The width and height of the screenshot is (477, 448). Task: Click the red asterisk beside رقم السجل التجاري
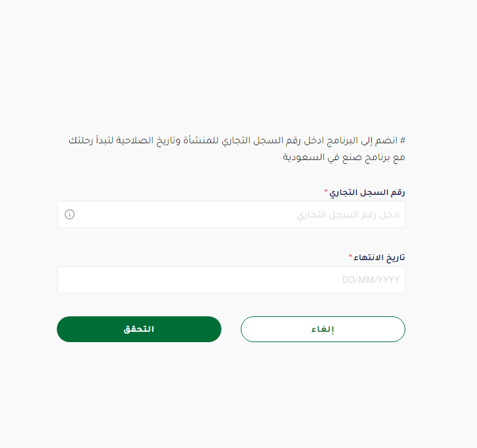(x=325, y=191)
